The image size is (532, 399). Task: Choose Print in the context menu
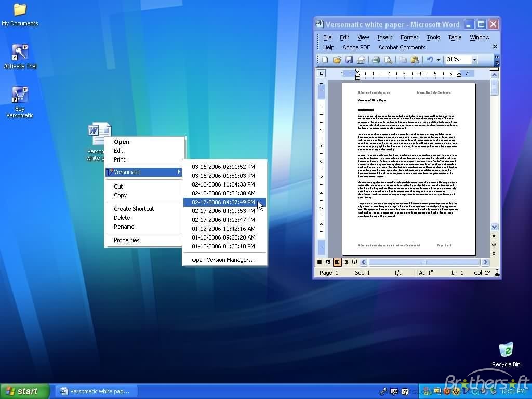click(x=145, y=159)
